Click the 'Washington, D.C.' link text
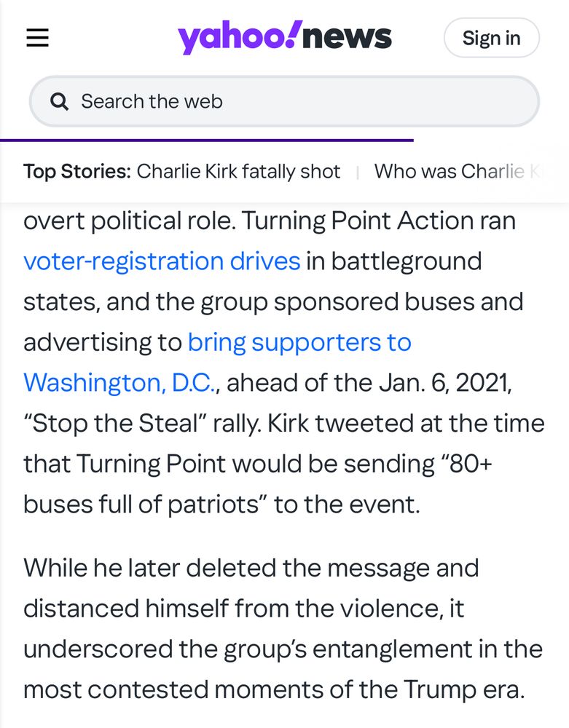This screenshot has height=728, width=569. [x=120, y=382]
